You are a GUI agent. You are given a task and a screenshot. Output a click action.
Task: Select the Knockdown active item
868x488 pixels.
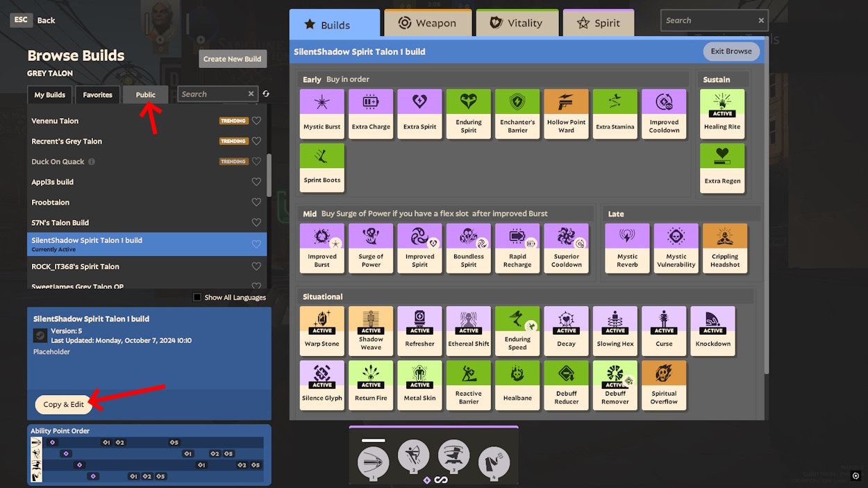713,330
